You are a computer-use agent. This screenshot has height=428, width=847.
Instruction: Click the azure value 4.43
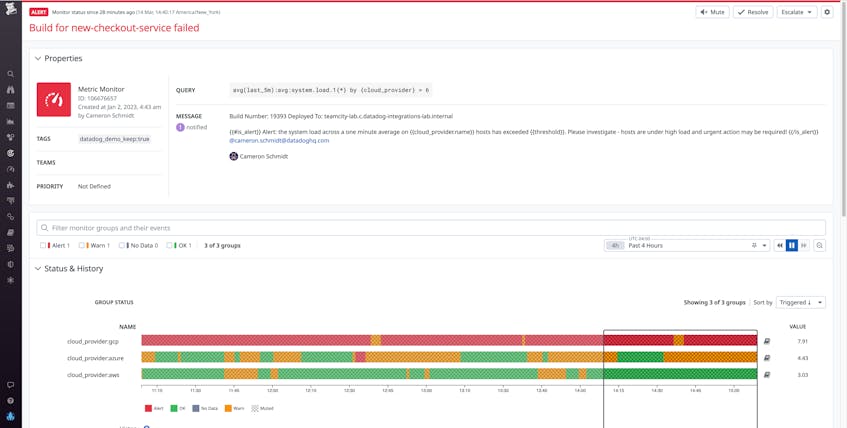pos(802,358)
